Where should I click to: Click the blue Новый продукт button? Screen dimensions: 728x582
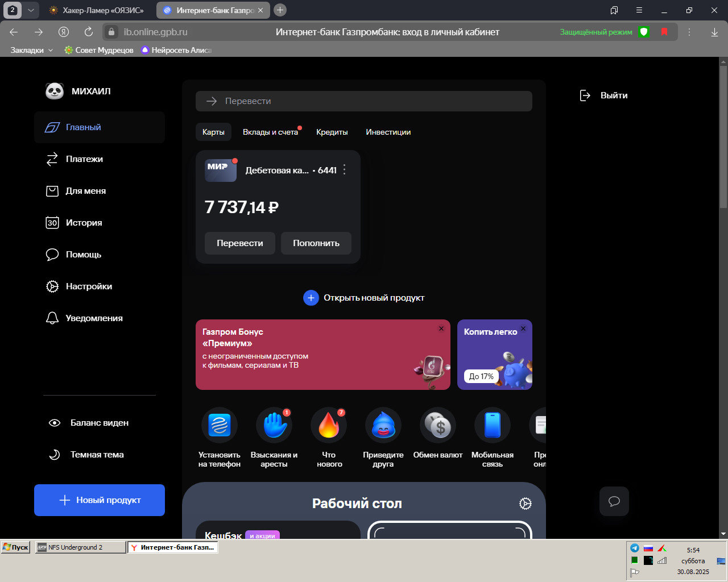pyautogui.click(x=100, y=500)
